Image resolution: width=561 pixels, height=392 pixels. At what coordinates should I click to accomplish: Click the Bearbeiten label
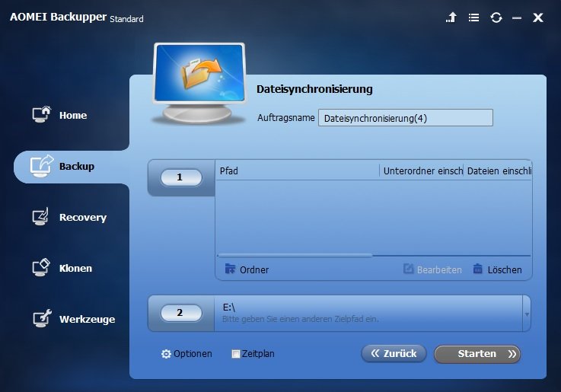(439, 269)
